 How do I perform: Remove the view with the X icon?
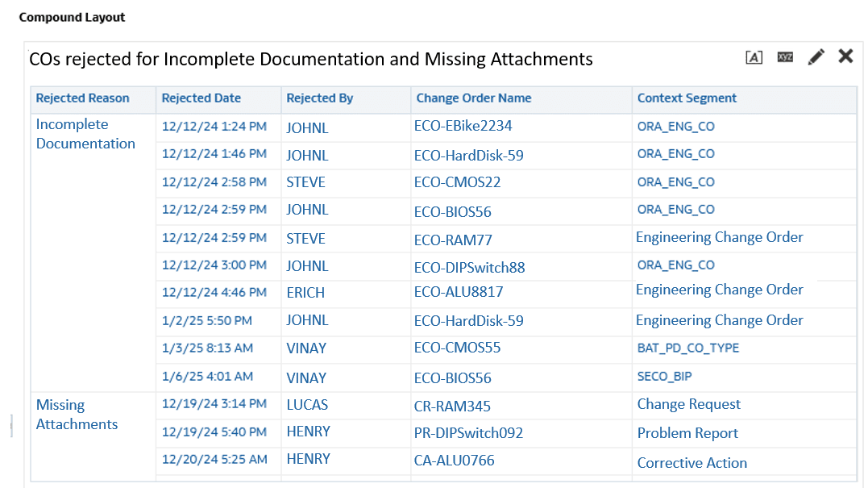(x=845, y=56)
